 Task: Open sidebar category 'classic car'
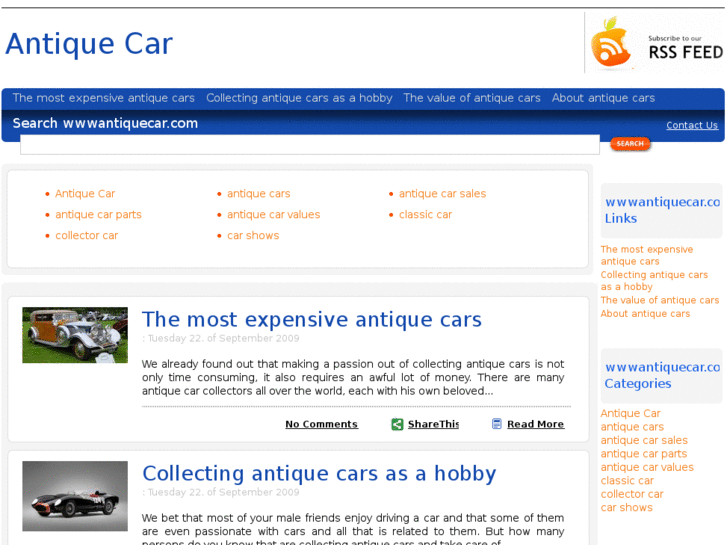tap(627, 481)
